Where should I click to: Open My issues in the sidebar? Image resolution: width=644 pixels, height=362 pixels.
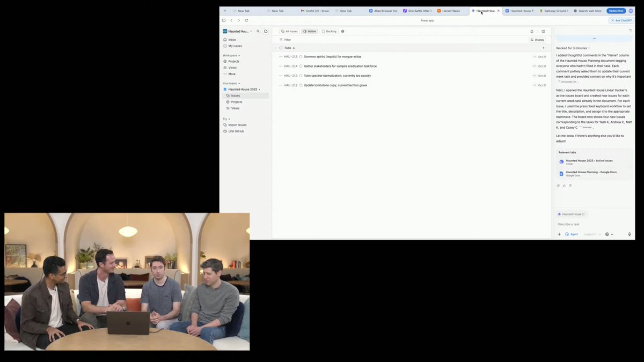point(233,46)
